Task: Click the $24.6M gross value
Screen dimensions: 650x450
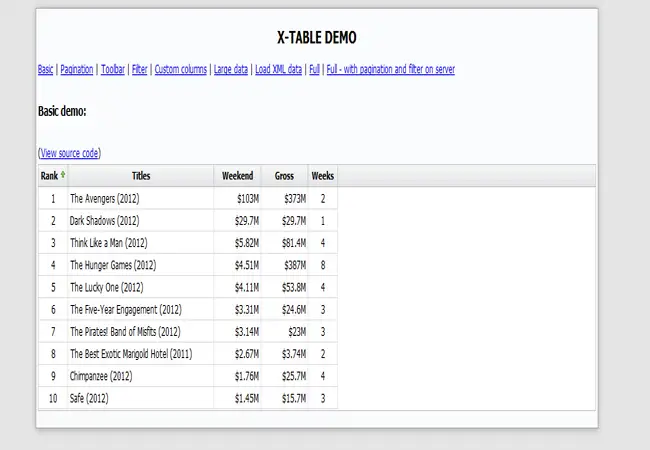Action: (294, 310)
